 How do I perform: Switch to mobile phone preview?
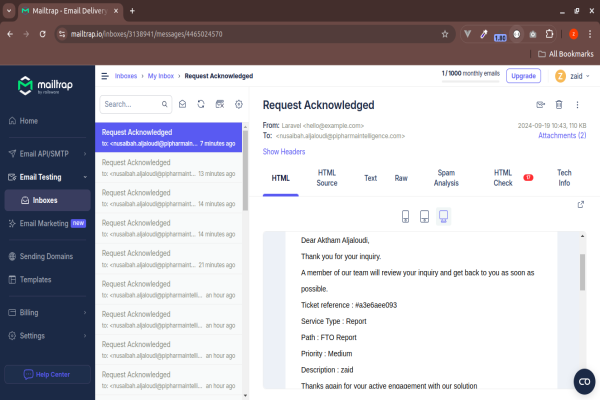(x=406, y=216)
